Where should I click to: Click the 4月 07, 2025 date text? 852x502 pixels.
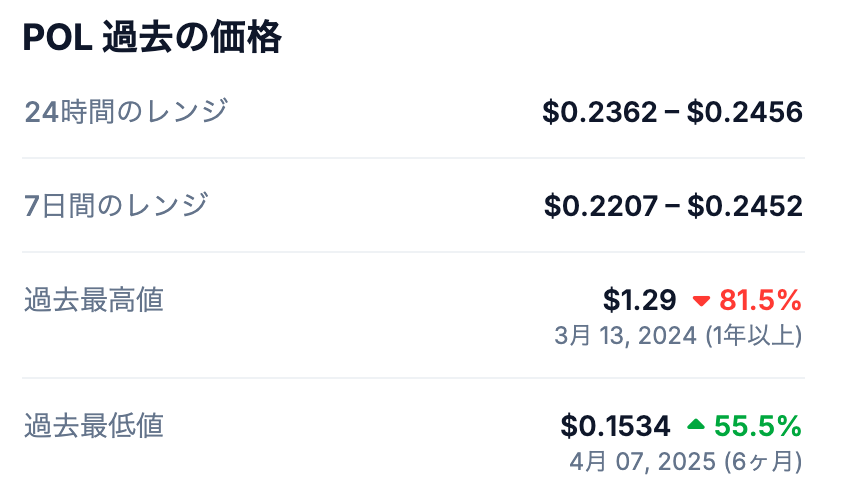pyautogui.click(x=641, y=461)
